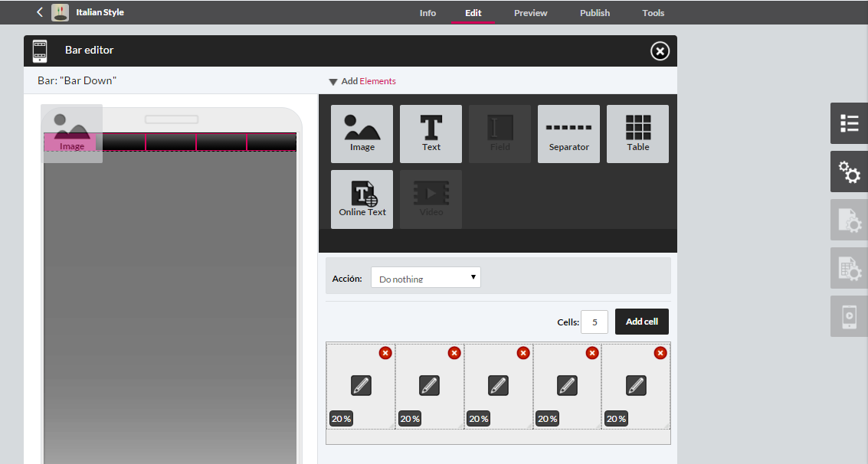Open the Acción dropdown
The width and height of the screenshot is (868, 464).
(426, 278)
